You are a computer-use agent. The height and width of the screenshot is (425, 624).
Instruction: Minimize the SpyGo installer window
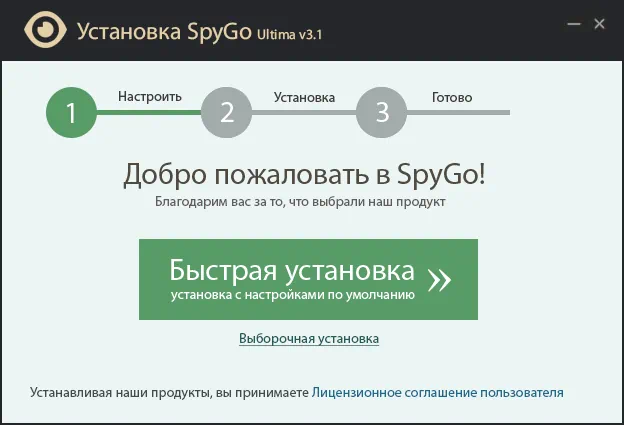click(x=574, y=24)
